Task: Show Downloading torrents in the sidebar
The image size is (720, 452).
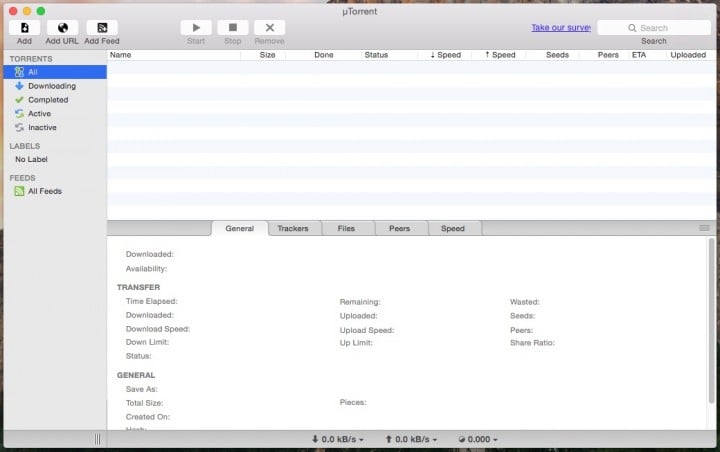Action: click(x=55, y=86)
